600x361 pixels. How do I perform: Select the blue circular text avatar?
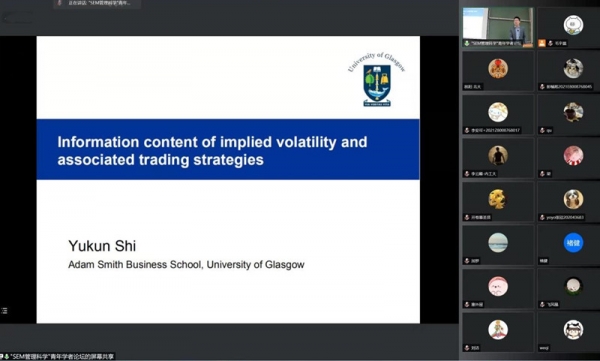(573, 243)
